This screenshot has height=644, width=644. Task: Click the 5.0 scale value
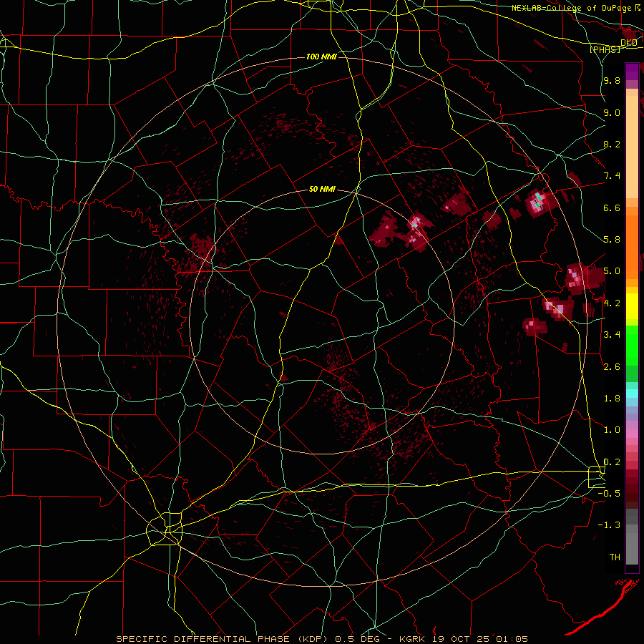click(x=612, y=271)
